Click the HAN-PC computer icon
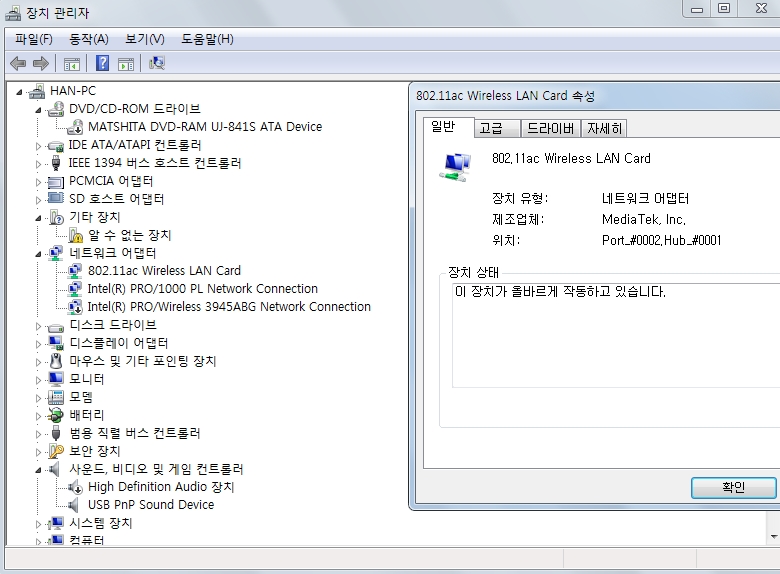Viewport: 780px width, 574px height. [37, 91]
